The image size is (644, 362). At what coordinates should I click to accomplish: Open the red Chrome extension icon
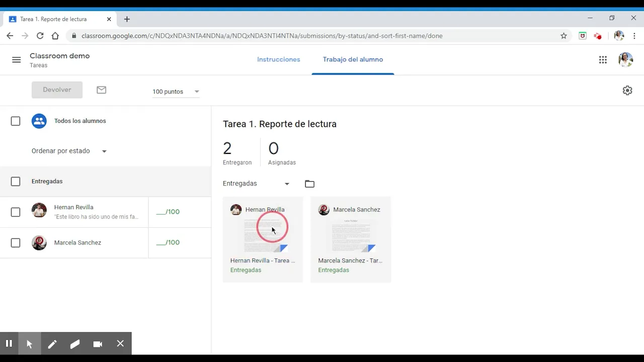(x=598, y=36)
